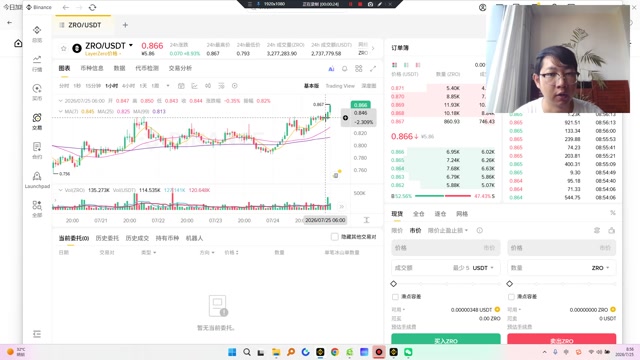Click the candlestick style icon in chart toolbar
The height and width of the screenshot is (360, 640).
208,86
